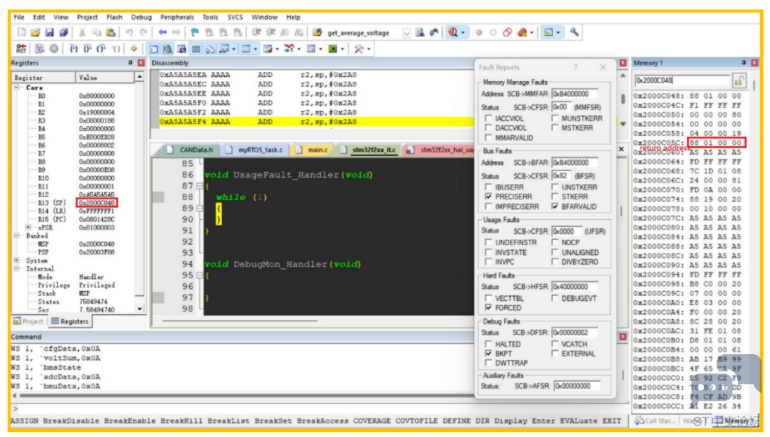Collapse the Internal register group
Image resolution: width=770 pixels, height=437 pixels.
(x=17, y=269)
